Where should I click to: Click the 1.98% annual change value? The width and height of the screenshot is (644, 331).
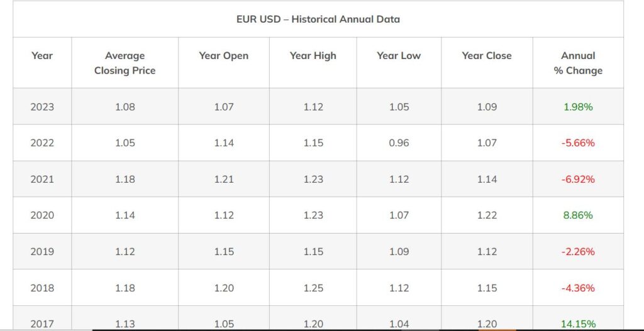coord(578,107)
